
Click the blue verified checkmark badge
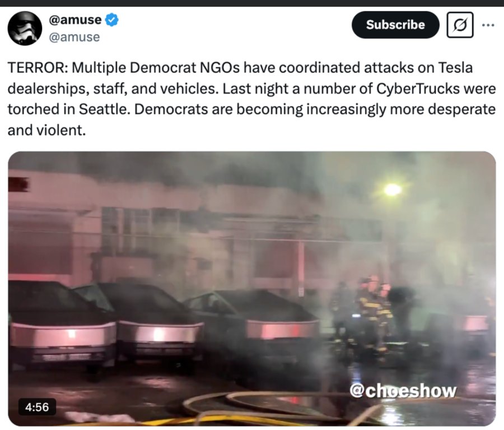(x=112, y=20)
